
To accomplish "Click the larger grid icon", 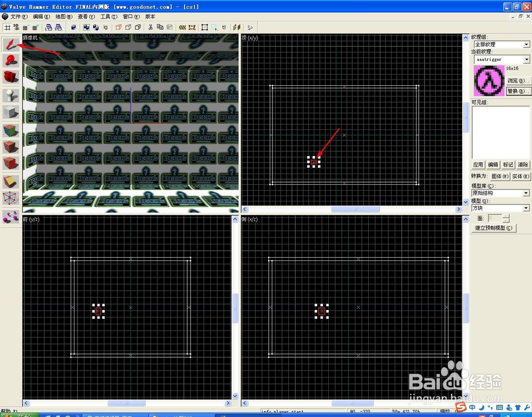I will click(x=35, y=28).
